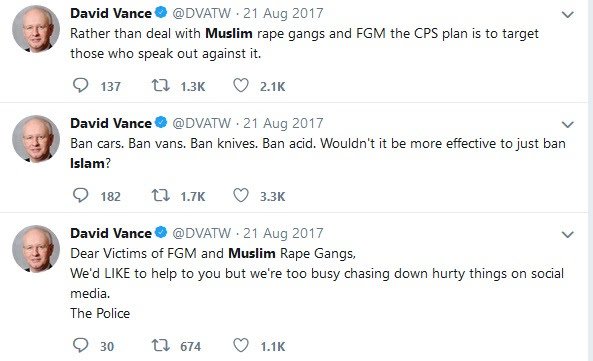Open David Vance profile name on first tweet

tap(111, 13)
